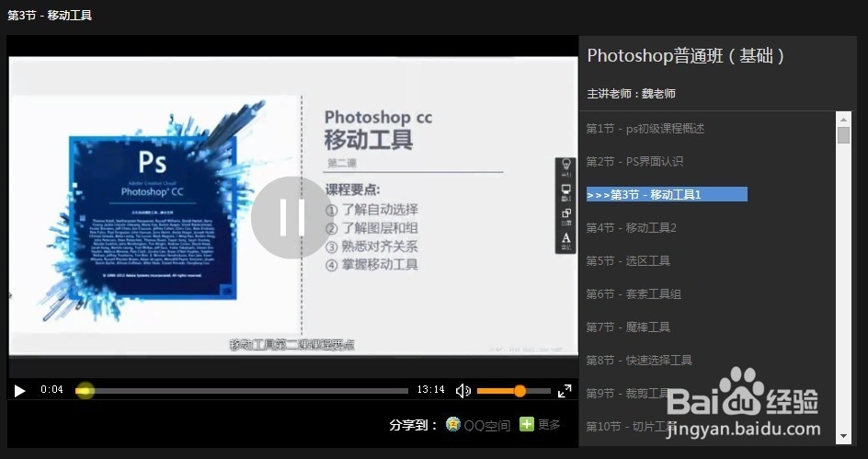Click the play button in the player bar

point(19,391)
